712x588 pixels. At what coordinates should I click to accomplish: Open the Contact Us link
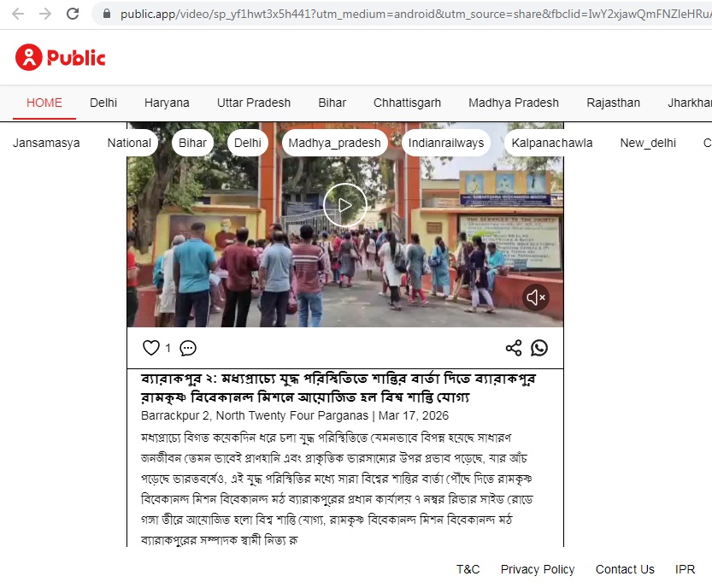click(625, 569)
